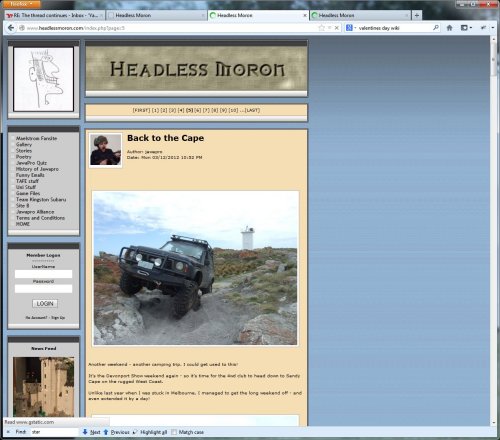The width and height of the screenshot is (500, 440).
Task: Open the Javapro Alliance link
Action: [35, 212]
